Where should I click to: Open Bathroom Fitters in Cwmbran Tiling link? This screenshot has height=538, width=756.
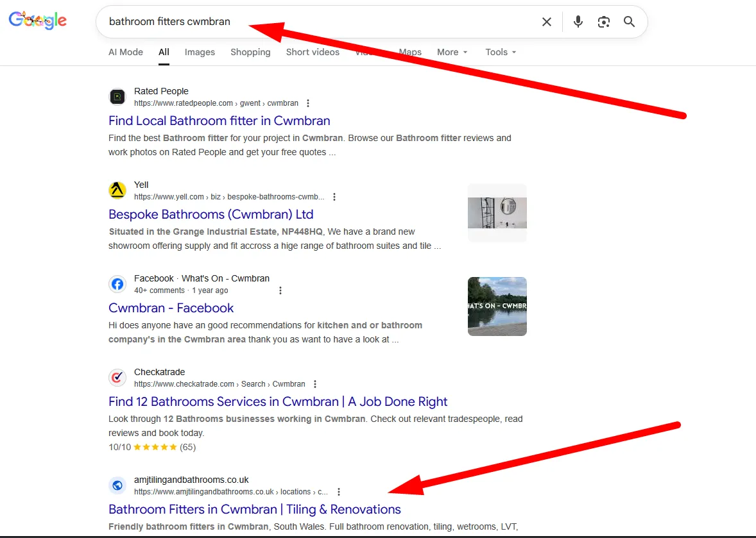(x=255, y=510)
